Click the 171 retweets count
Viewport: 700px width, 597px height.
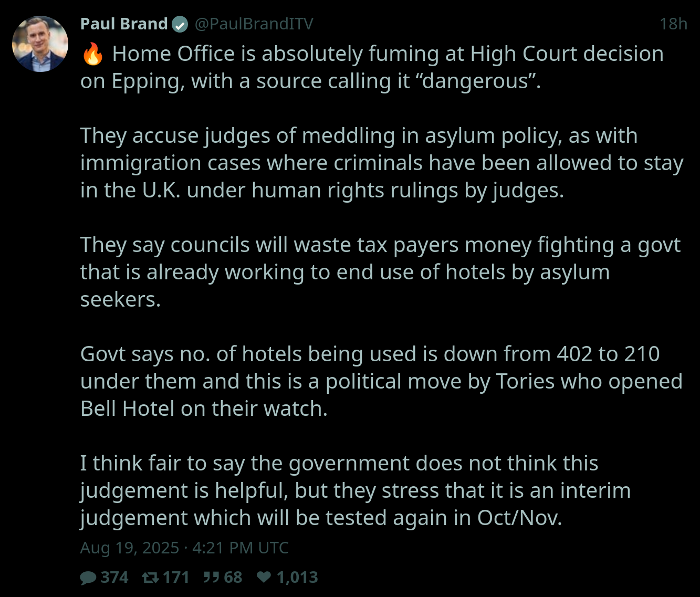click(176, 578)
